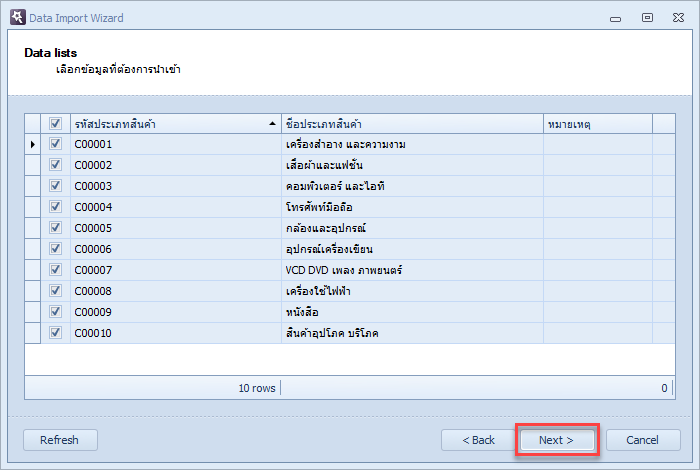Click the Data Import Wizard app icon
This screenshot has width=700, height=470.
click(x=18, y=17)
